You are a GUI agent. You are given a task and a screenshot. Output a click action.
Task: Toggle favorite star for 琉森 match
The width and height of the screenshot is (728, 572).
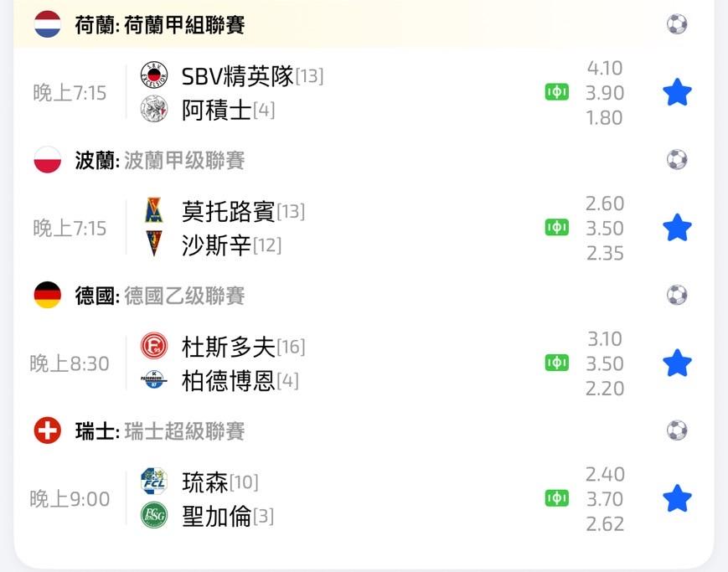click(677, 499)
